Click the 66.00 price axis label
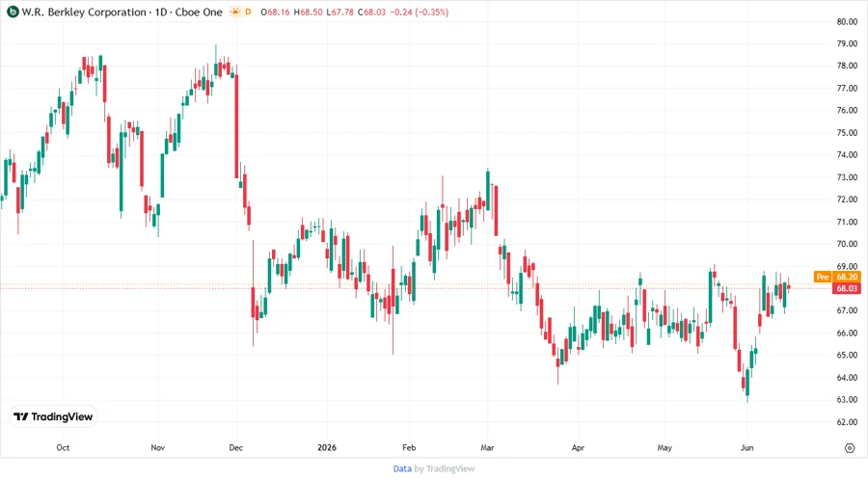 pyautogui.click(x=847, y=333)
